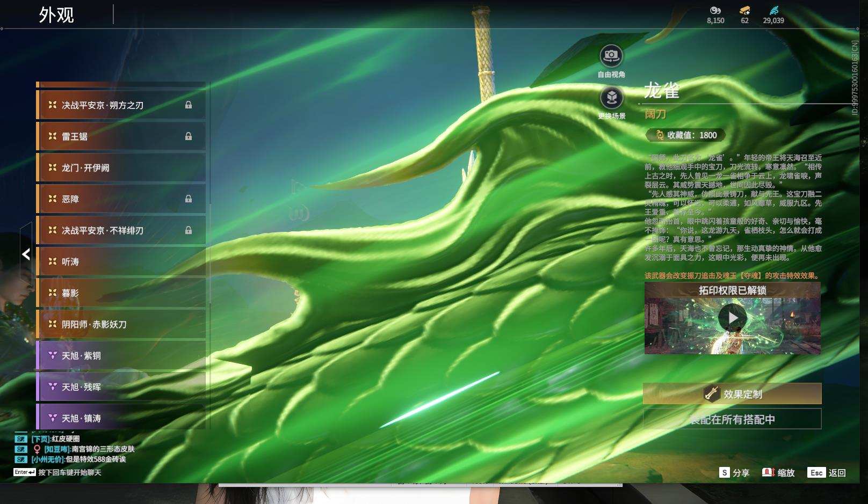
Task: Select 阴阳师·赤影妖刀 skin in list
Action: click(121, 324)
